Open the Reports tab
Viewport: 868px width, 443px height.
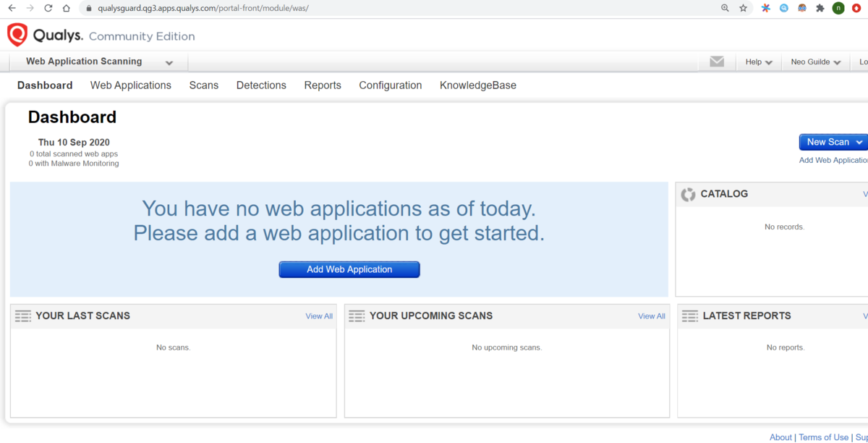coord(323,85)
